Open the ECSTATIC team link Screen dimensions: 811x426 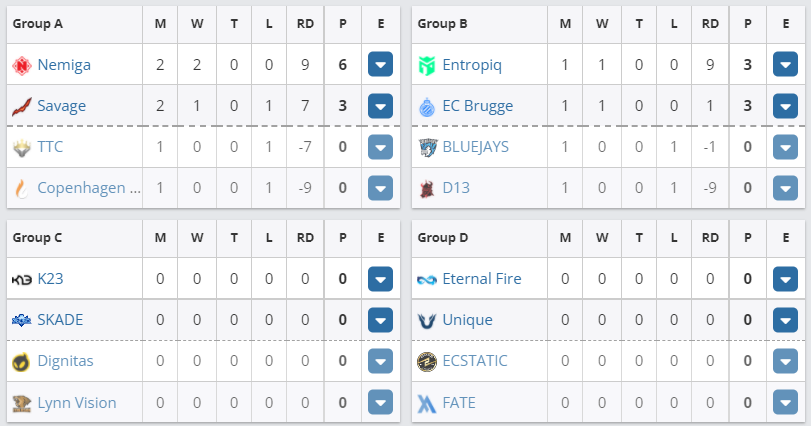click(x=475, y=361)
